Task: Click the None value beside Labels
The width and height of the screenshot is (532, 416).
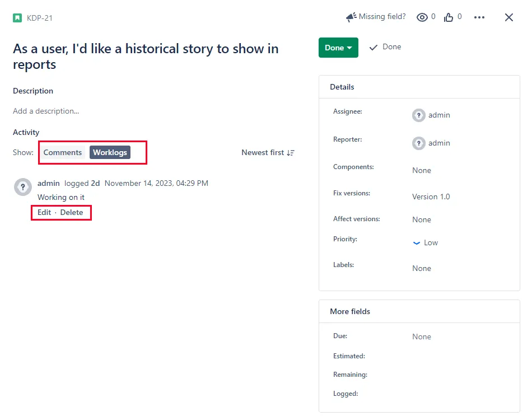Action: coord(422,268)
